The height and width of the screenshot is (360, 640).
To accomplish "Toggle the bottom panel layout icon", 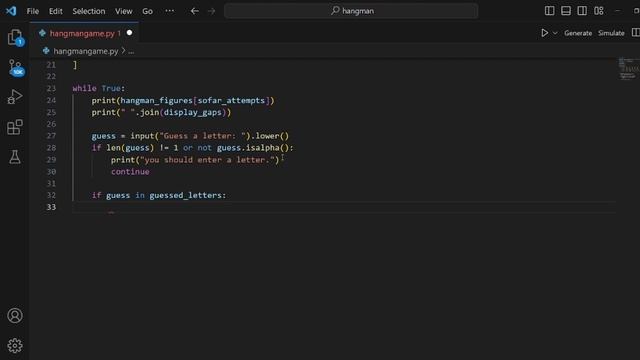I will (566, 11).
